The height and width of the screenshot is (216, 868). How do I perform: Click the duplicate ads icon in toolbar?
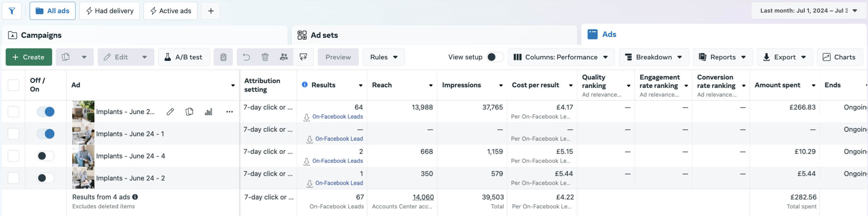coord(66,57)
